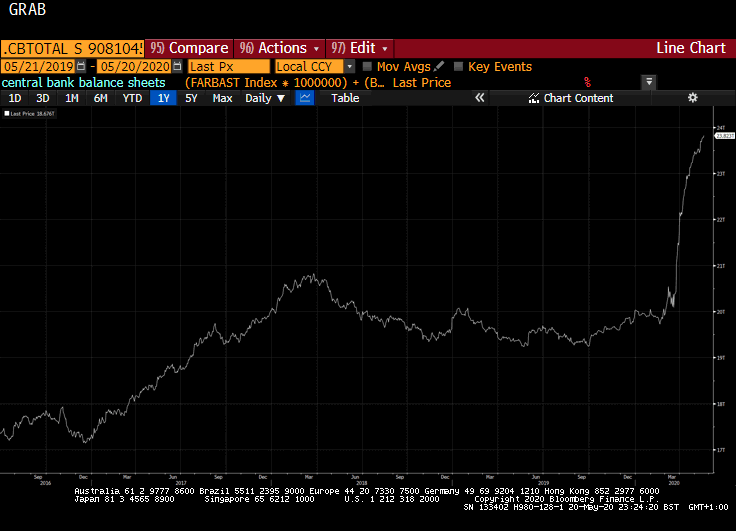Click the 17T axis label
This screenshot has width=736, height=531.
[721, 450]
